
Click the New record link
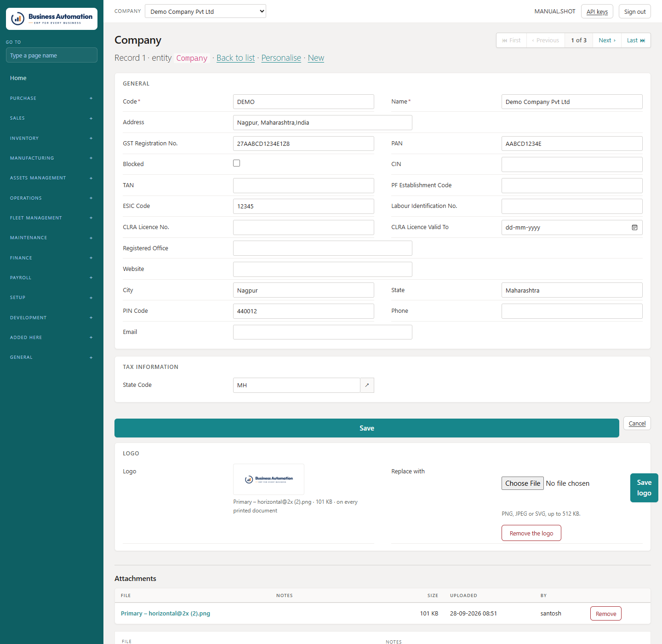pyautogui.click(x=316, y=58)
